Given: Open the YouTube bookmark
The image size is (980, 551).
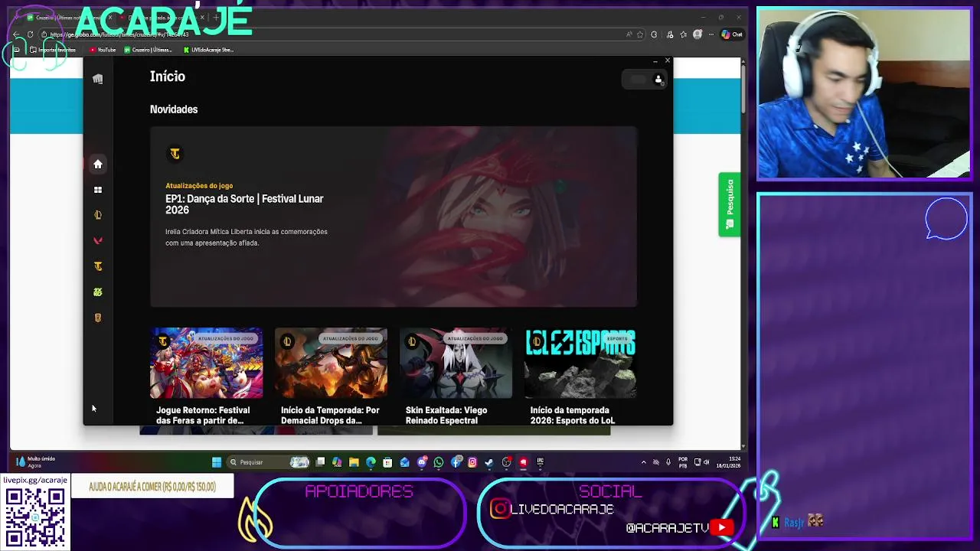Looking at the screenshot, I should click(x=102, y=50).
